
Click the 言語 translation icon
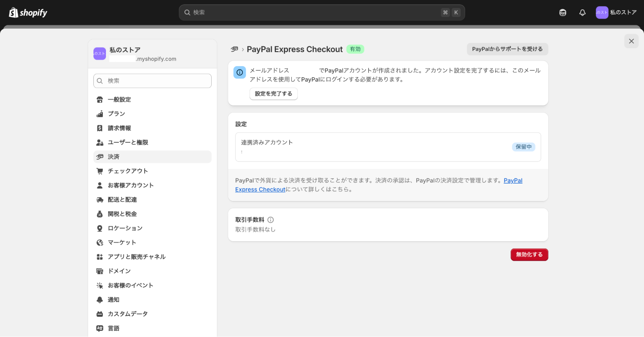(x=100, y=328)
